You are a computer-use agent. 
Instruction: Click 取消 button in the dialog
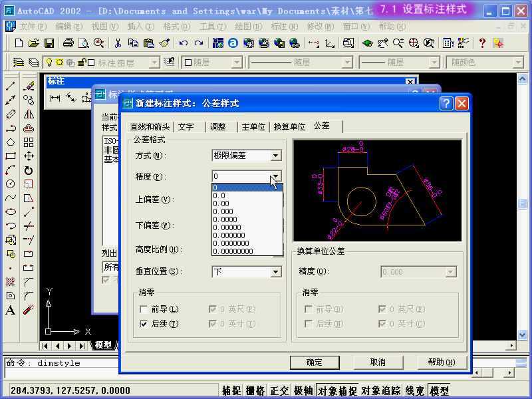378,362
